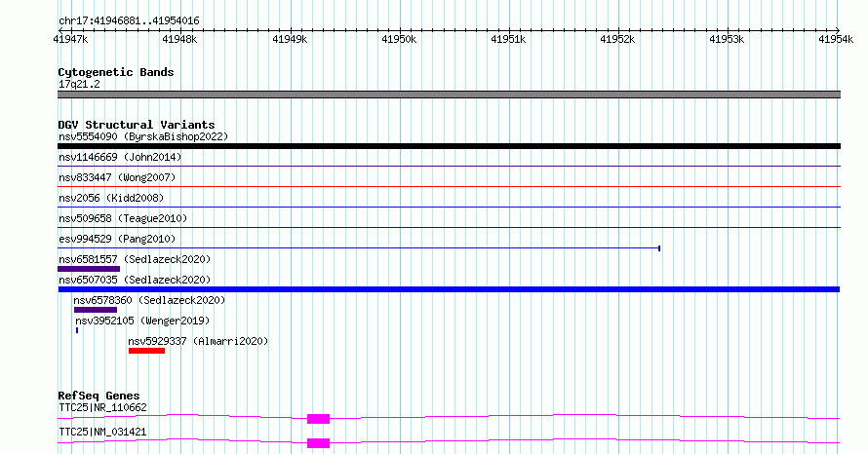Open variant nsv1146669 (John2014) label
868x454 pixels.
click(x=120, y=157)
